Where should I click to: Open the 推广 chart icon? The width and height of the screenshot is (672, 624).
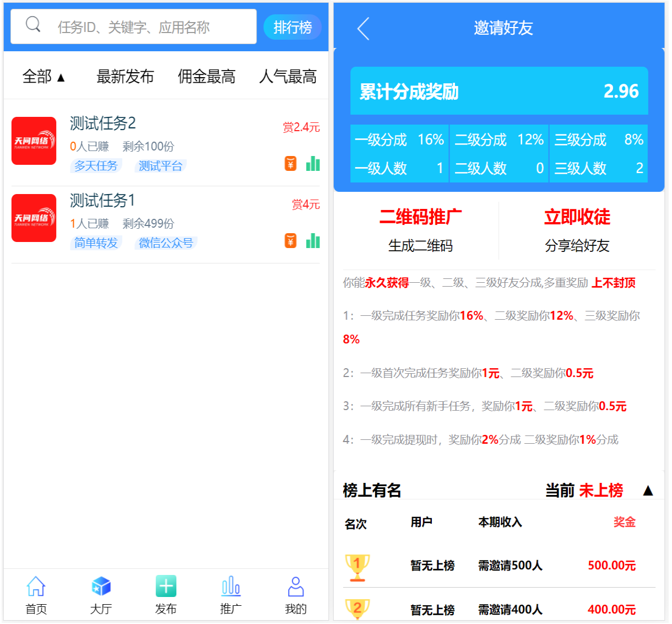tap(231, 587)
